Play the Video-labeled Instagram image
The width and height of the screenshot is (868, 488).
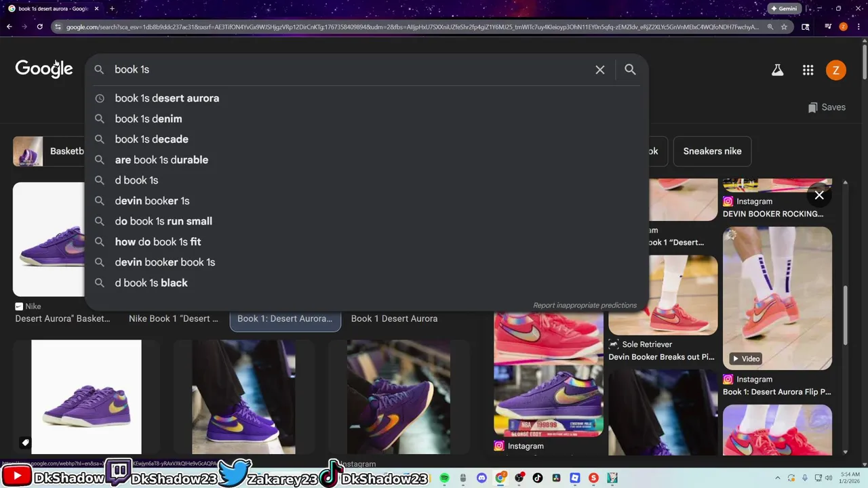pos(777,298)
